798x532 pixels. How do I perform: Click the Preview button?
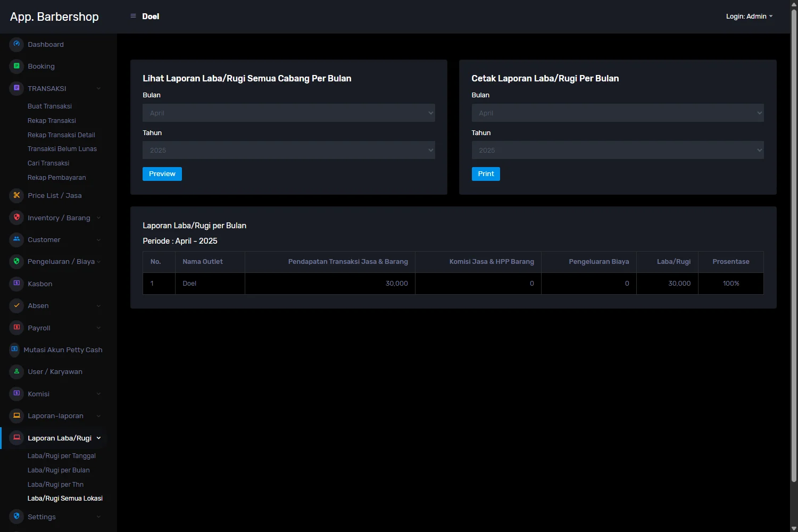tap(162, 174)
